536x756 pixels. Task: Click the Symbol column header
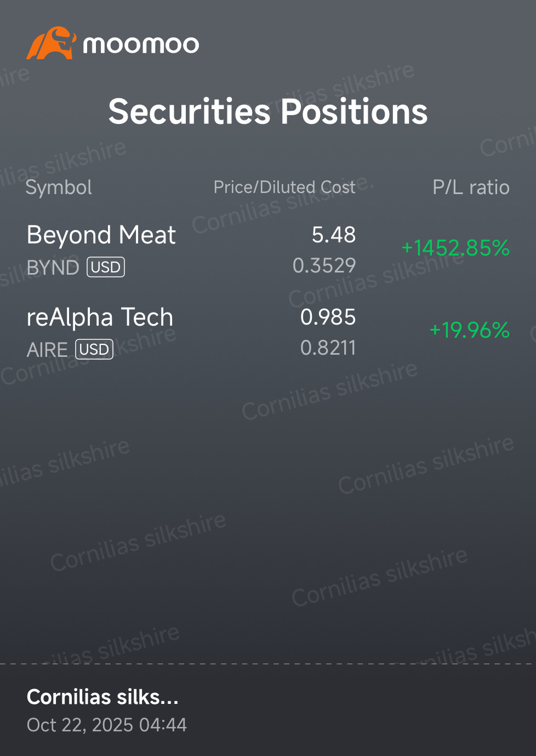click(x=59, y=187)
